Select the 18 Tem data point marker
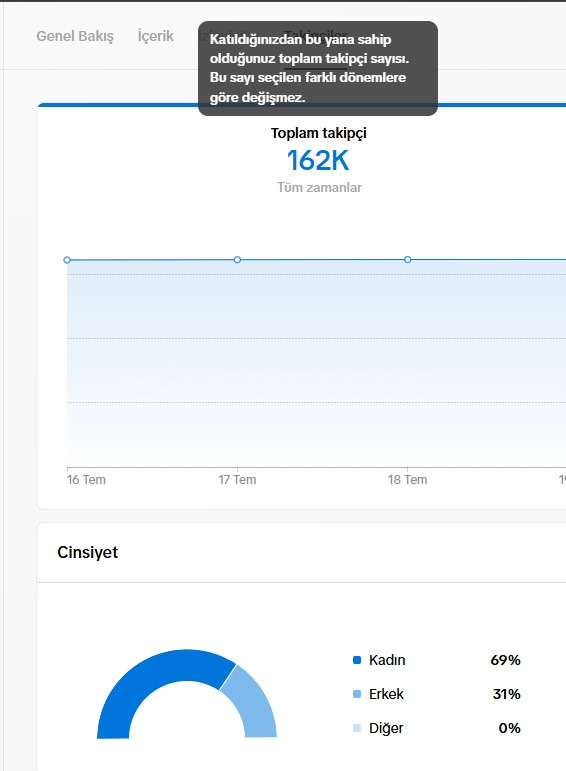This screenshot has height=771, width=566. pyautogui.click(x=407, y=259)
